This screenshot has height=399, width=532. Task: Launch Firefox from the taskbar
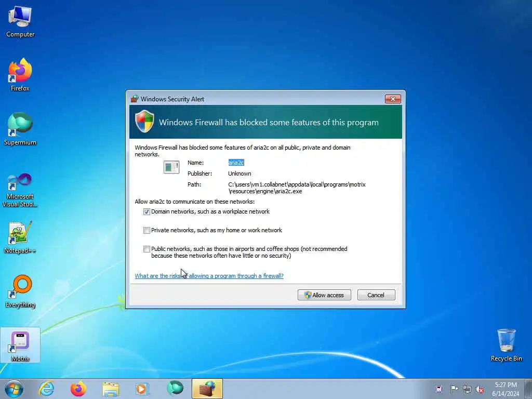point(78,389)
